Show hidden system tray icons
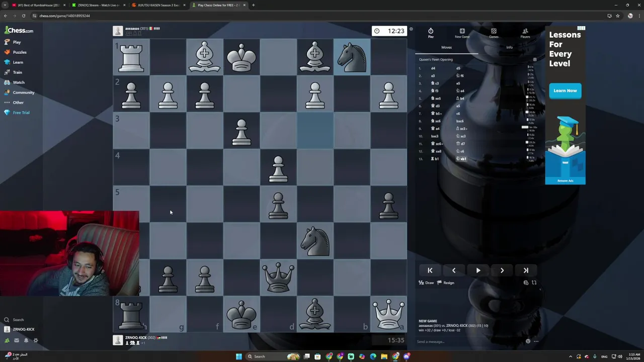The image size is (644, 362). [x=570, y=356]
